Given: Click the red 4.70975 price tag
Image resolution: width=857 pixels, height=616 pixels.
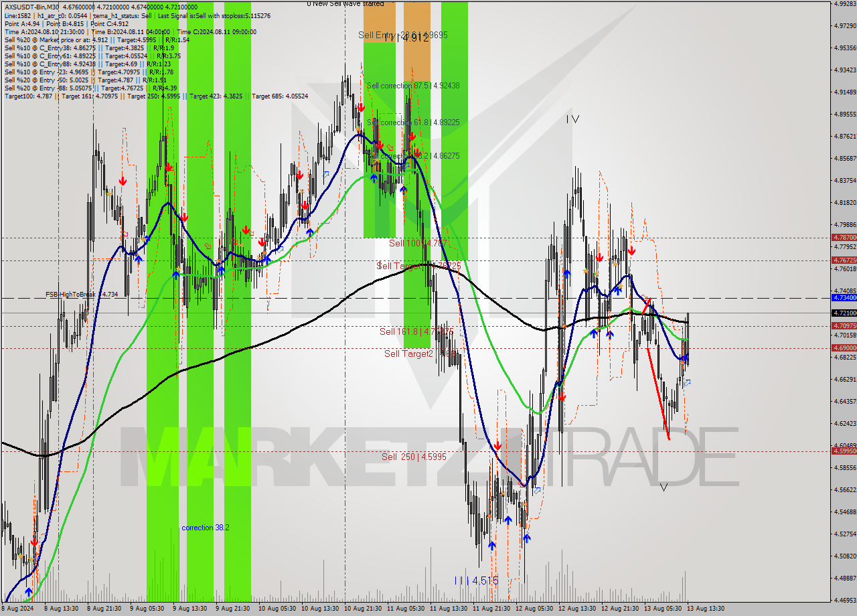Looking at the screenshot, I should coord(844,325).
